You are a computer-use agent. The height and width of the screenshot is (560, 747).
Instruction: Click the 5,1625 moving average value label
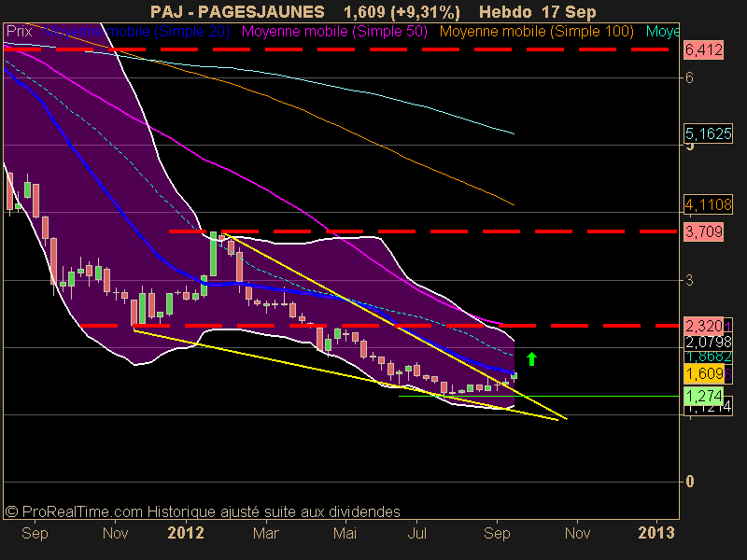pos(708,133)
